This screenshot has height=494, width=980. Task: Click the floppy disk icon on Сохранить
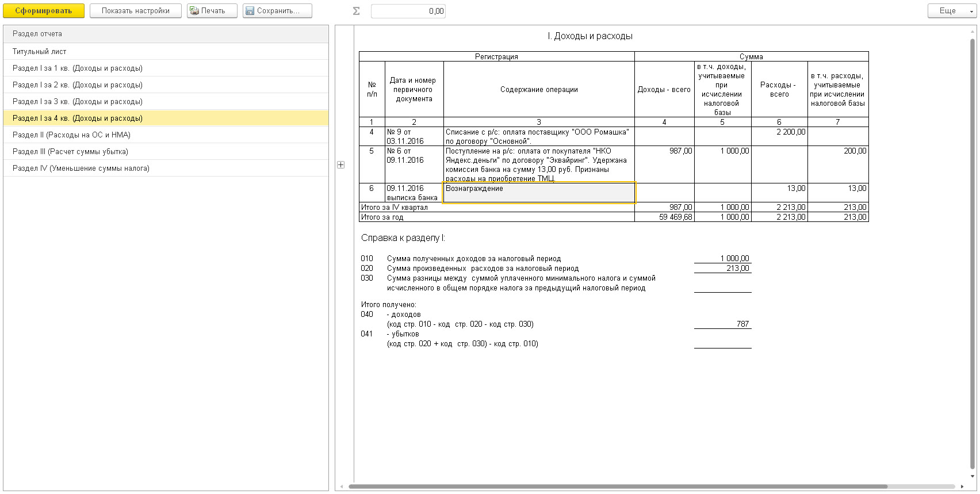250,11
